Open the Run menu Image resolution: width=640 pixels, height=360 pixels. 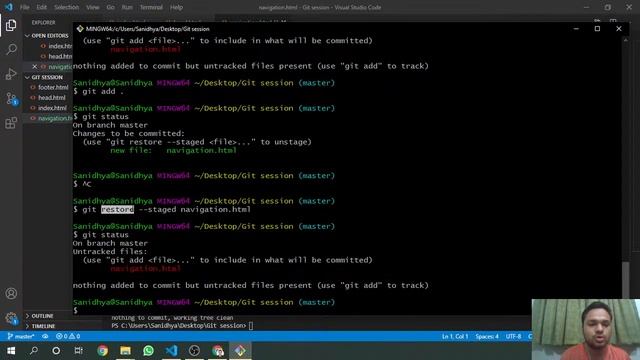tap(127, 7)
